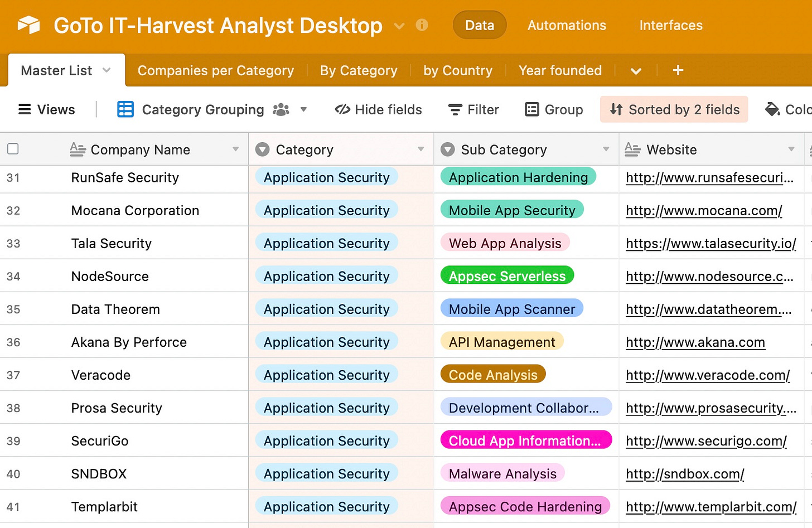Open the Website column dropdown

click(x=791, y=149)
